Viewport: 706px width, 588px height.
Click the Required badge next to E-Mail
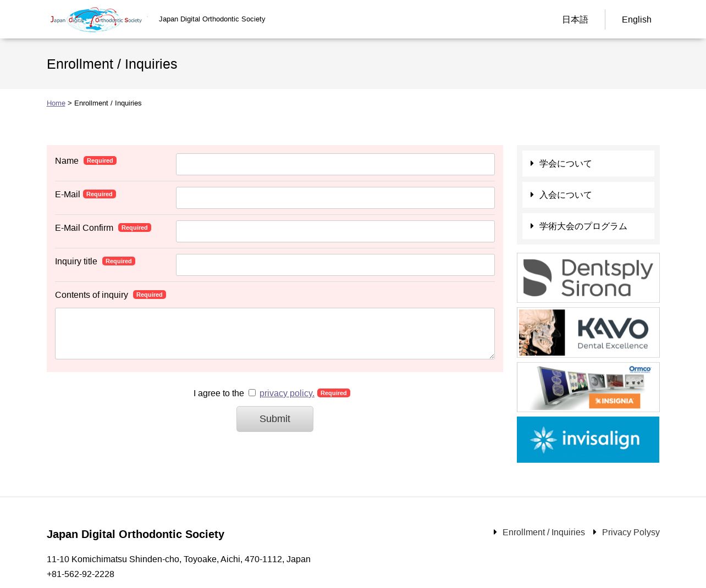coord(100,194)
